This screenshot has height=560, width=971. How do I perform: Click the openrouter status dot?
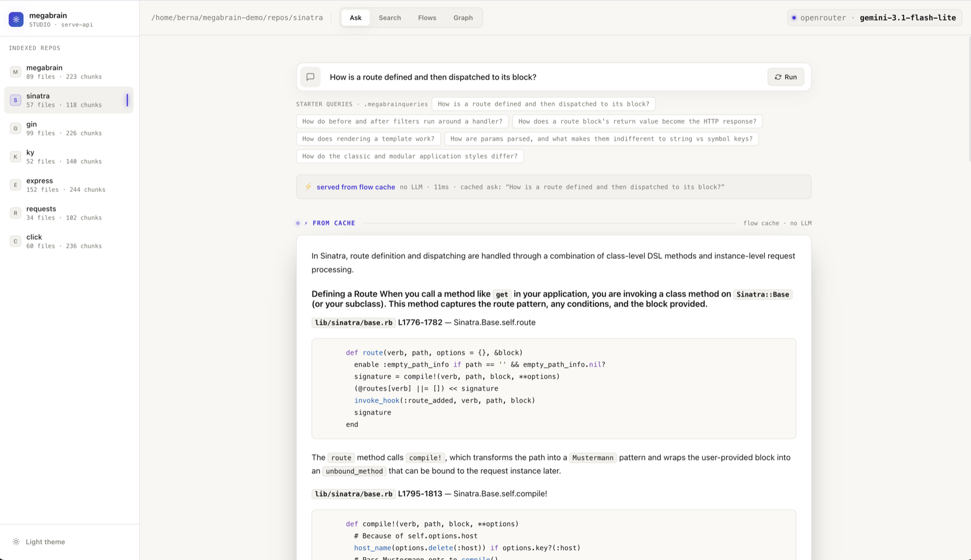[x=794, y=18]
